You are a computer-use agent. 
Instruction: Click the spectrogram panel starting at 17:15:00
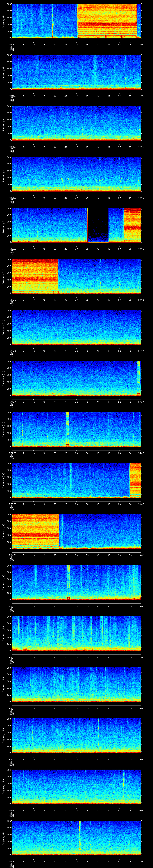point(77,72)
